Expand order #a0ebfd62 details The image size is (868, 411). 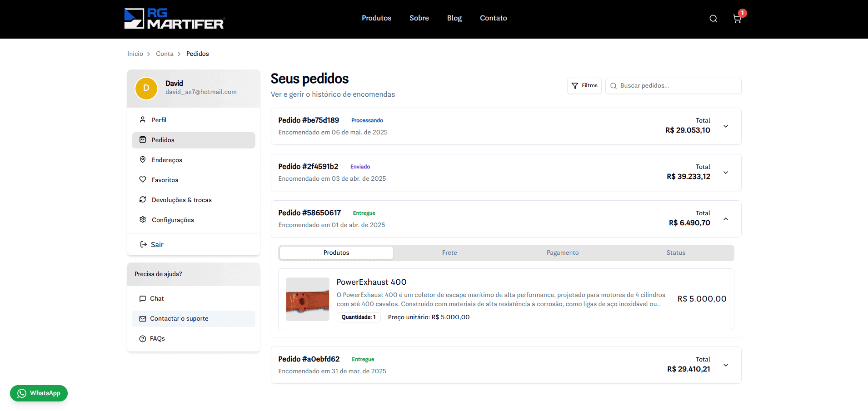(x=726, y=365)
